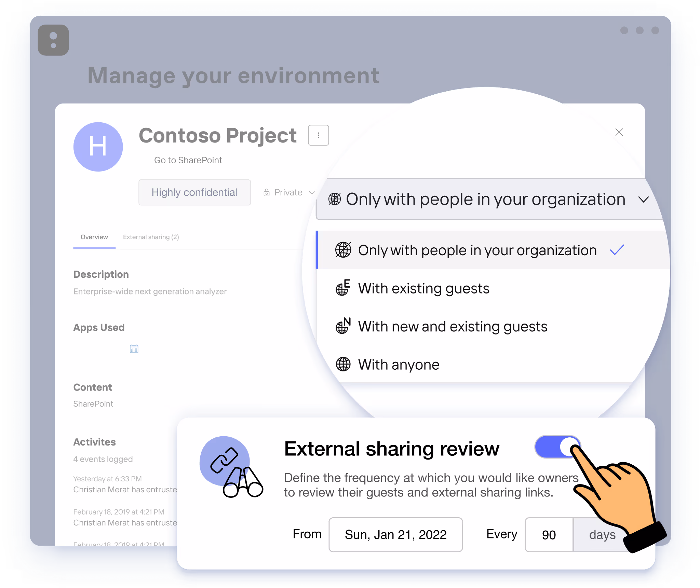
Task: Click the Go to SharePoint link
Action: (188, 160)
